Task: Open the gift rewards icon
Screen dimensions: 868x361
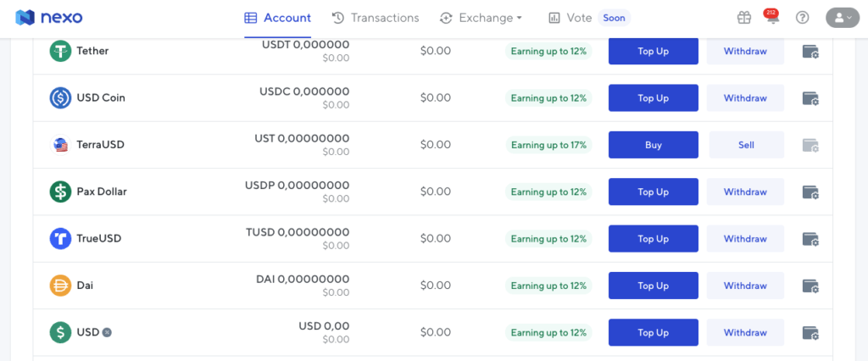Action: [743, 18]
